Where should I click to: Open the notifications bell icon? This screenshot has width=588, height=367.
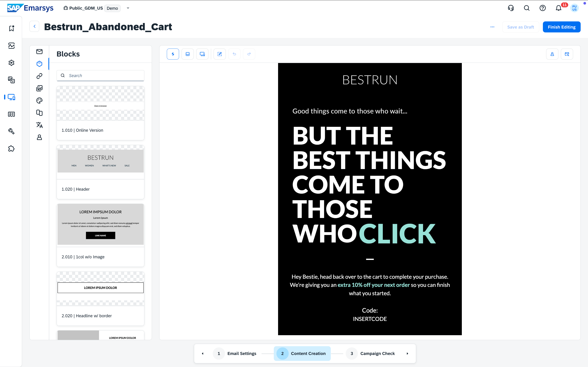[558, 8]
